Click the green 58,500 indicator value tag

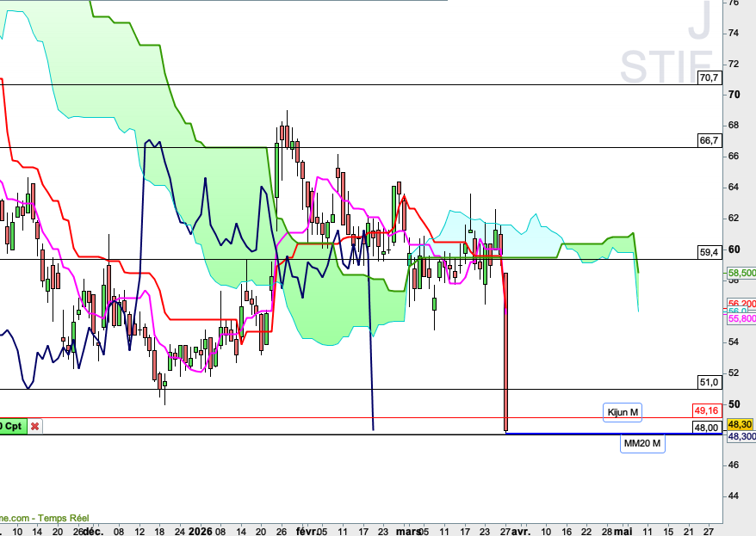741,273
